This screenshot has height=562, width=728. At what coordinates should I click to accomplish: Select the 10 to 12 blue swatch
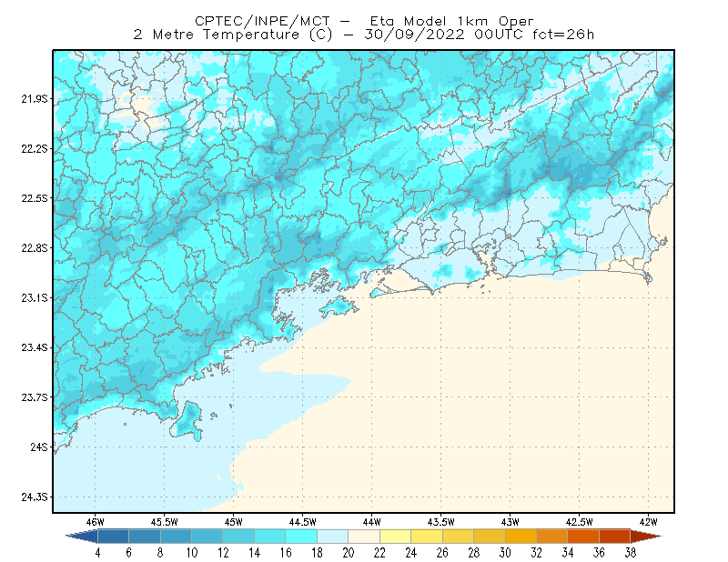207,537
